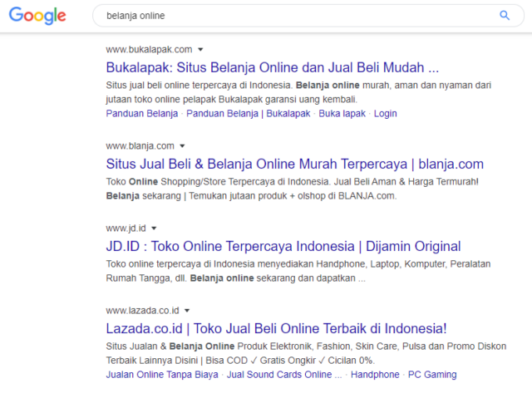Click the blue search magnifier icon

tap(505, 15)
